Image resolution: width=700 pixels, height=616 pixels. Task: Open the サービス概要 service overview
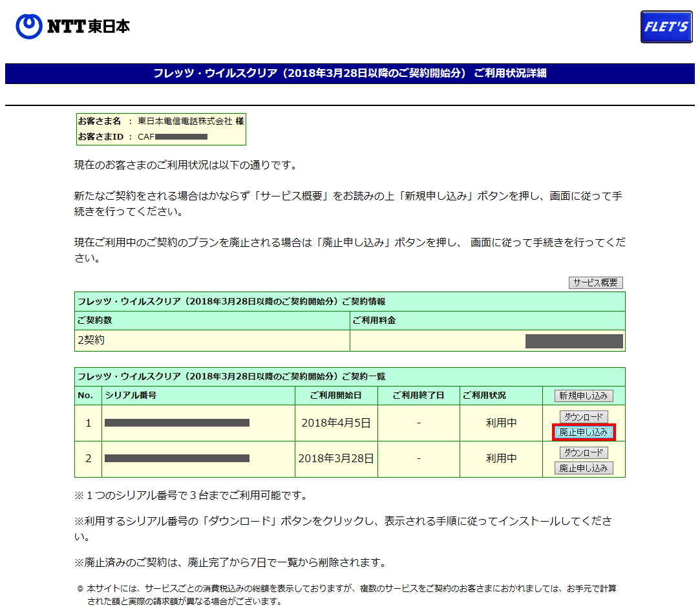pyautogui.click(x=595, y=282)
